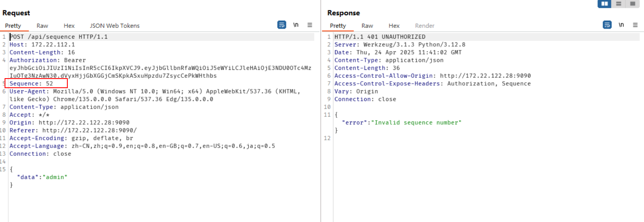This screenshot has width=644, height=222.
Task: Click HTTP/1.1 401 UNAUTHORIZED status line
Action: click(380, 37)
